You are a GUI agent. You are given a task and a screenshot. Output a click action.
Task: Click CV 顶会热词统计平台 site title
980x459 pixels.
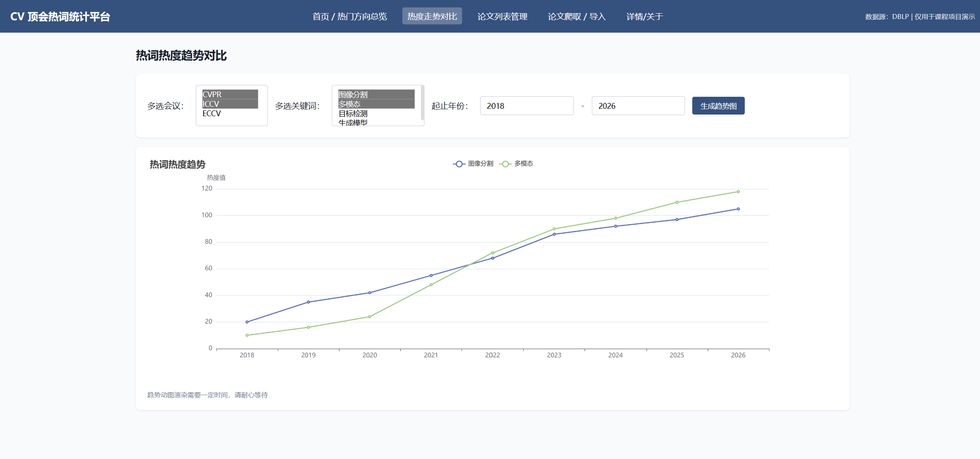click(x=60, y=16)
